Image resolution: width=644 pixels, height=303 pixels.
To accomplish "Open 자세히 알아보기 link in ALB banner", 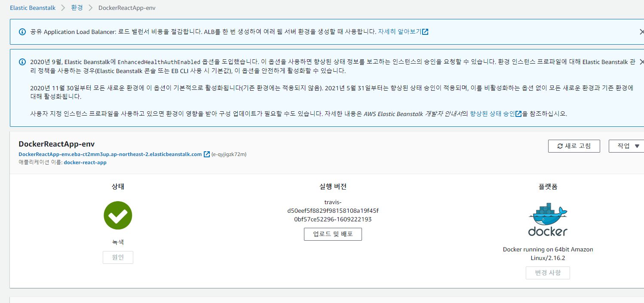I will pyautogui.click(x=399, y=32).
